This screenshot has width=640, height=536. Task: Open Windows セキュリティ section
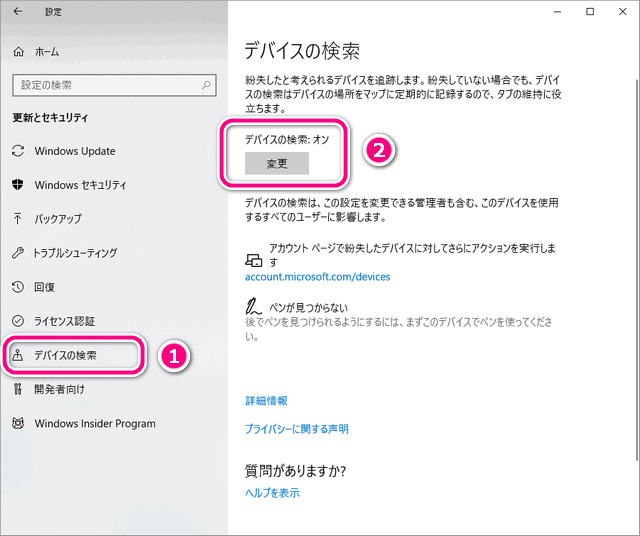[x=80, y=185]
